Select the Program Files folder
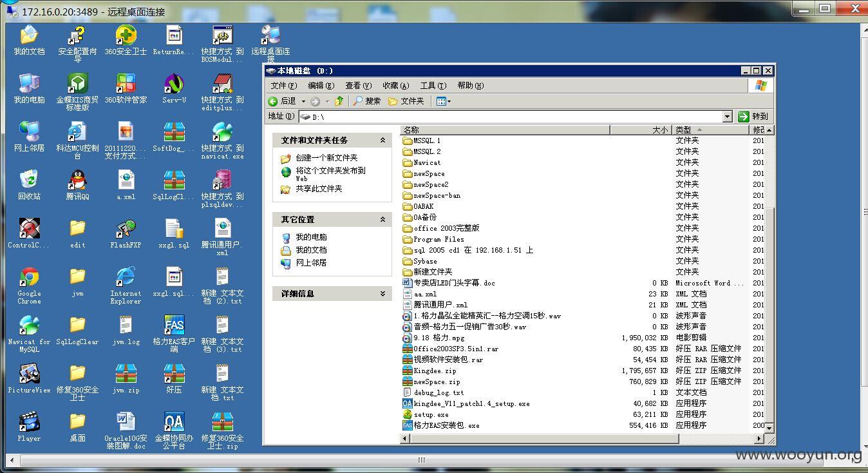Viewport: 868px width, 473px height. [x=433, y=239]
